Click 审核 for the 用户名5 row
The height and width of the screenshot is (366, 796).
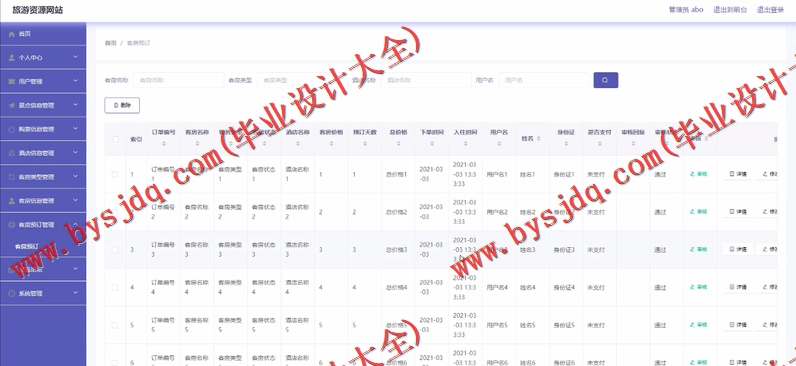[x=698, y=325]
